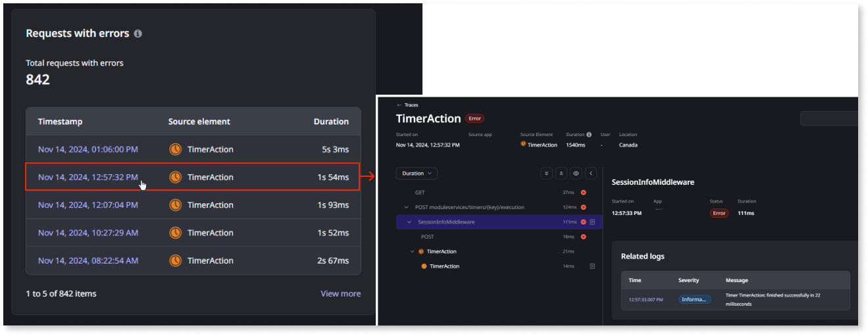Image resolution: width=868 pixels, height=336 pixels.
Task: Open the Duration dropdown above the span tree
Action: pos(417,174)
